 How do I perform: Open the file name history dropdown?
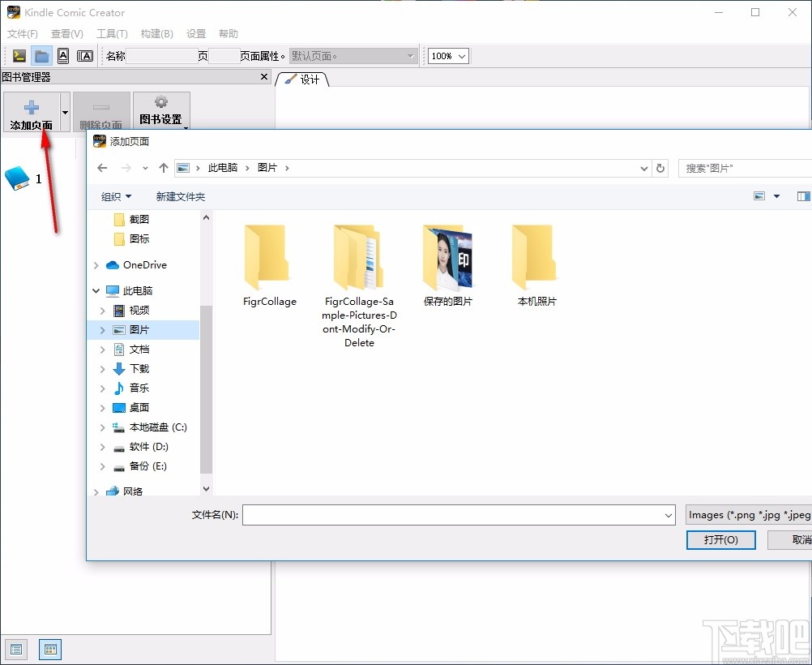[669, 515]
